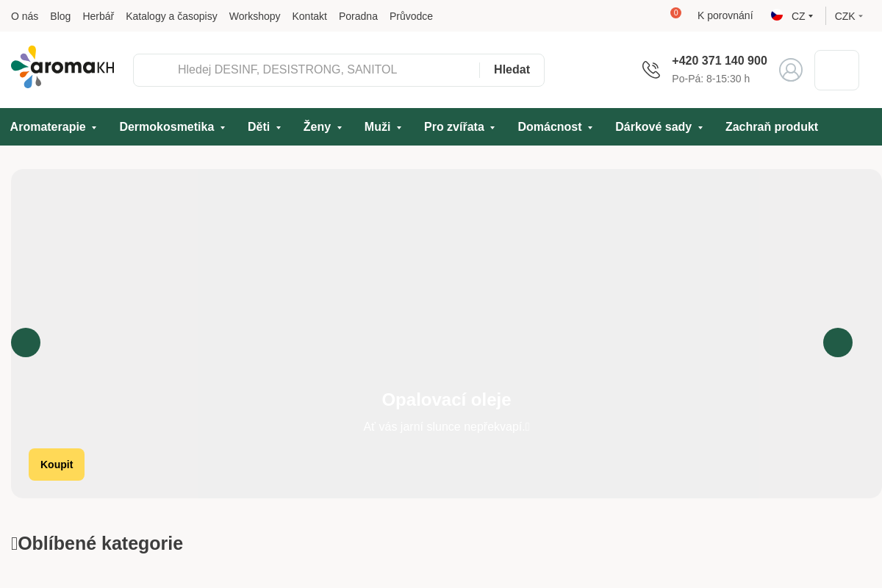Screen dimensions: 882x588
Task: Click the red favorites counter badge
Action: click(675, 13)
